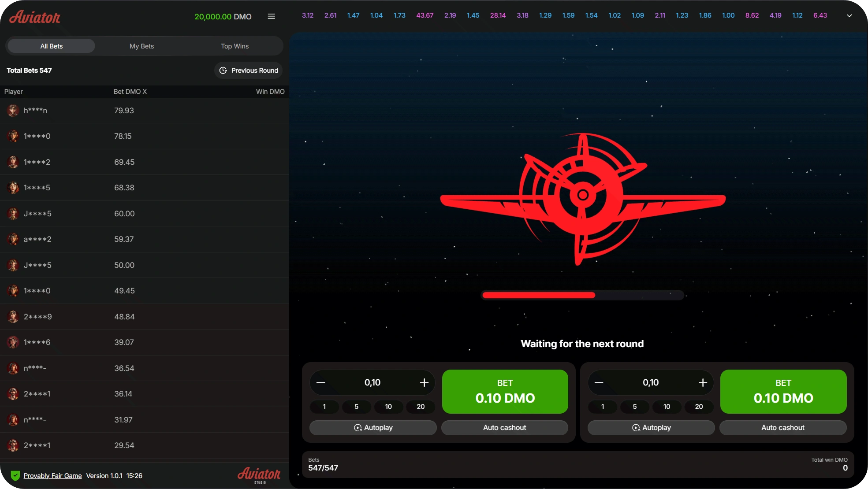This screenshot has height=489, width=868.
Task: Switch to the My Bets tab
Action: tap(142, 46)
